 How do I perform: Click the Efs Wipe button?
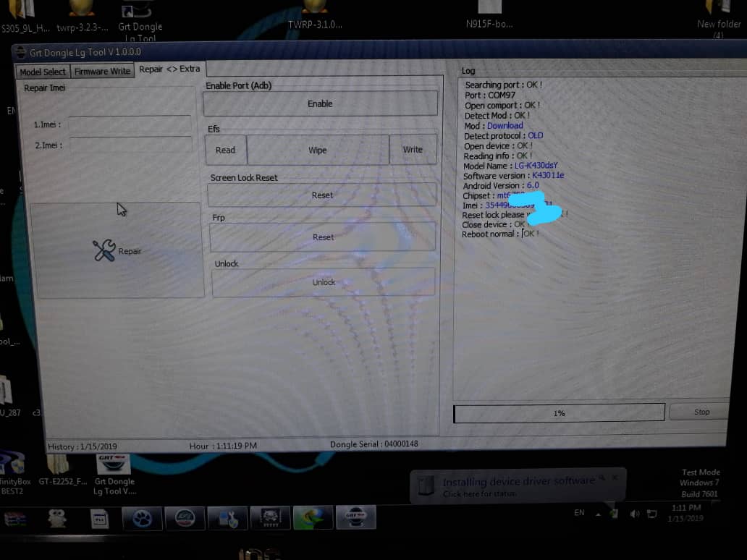(x=318, y=150)
